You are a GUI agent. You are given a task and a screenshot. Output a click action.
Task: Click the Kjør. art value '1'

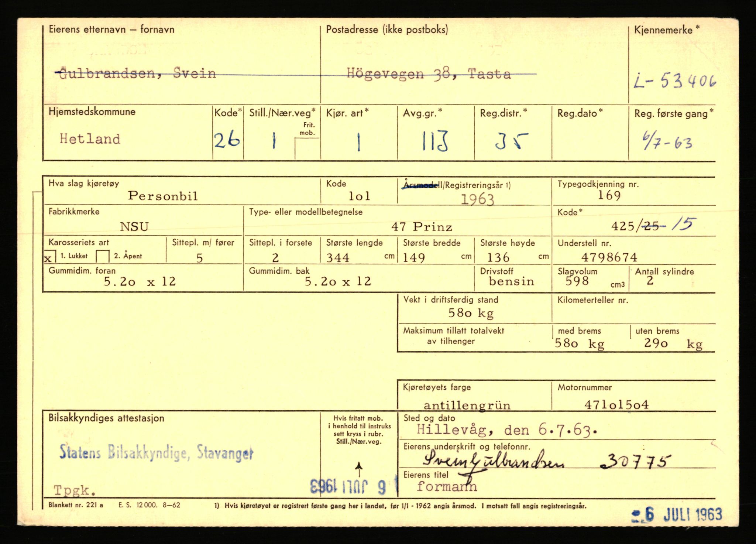tap(358, 143)
